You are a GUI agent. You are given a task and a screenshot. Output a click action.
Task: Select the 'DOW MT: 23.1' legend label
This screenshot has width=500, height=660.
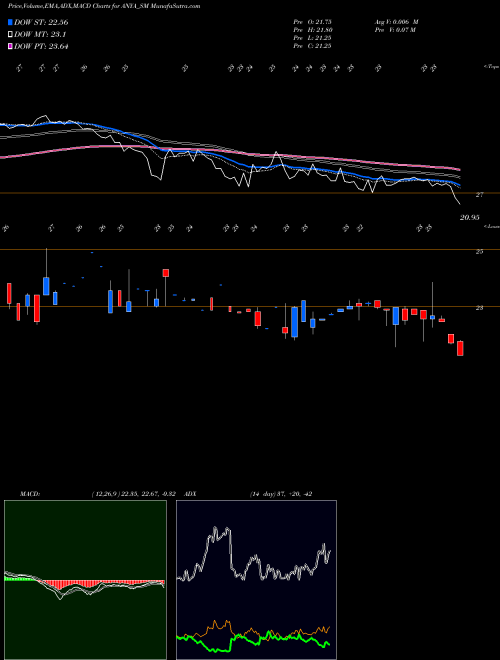coord(40,35)
